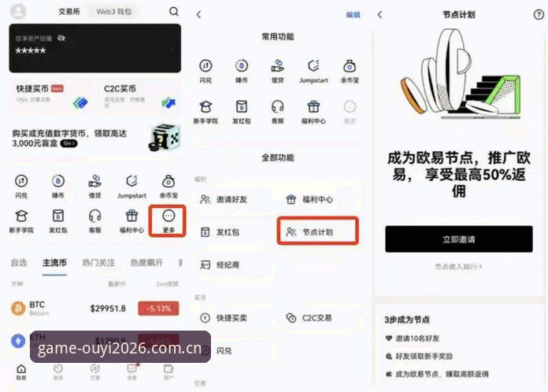
Task: Tap the Go button in the blind box banner
Action: click(68, 143)
